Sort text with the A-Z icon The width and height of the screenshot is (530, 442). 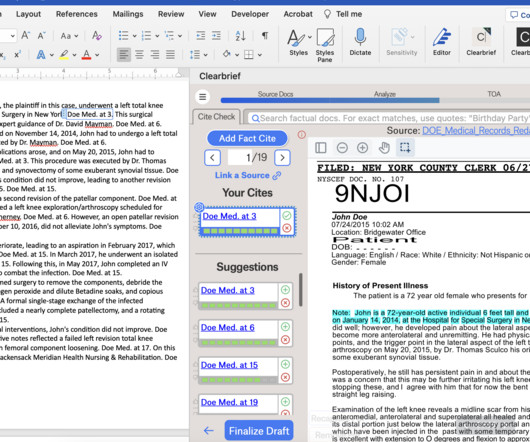point(240,35)
